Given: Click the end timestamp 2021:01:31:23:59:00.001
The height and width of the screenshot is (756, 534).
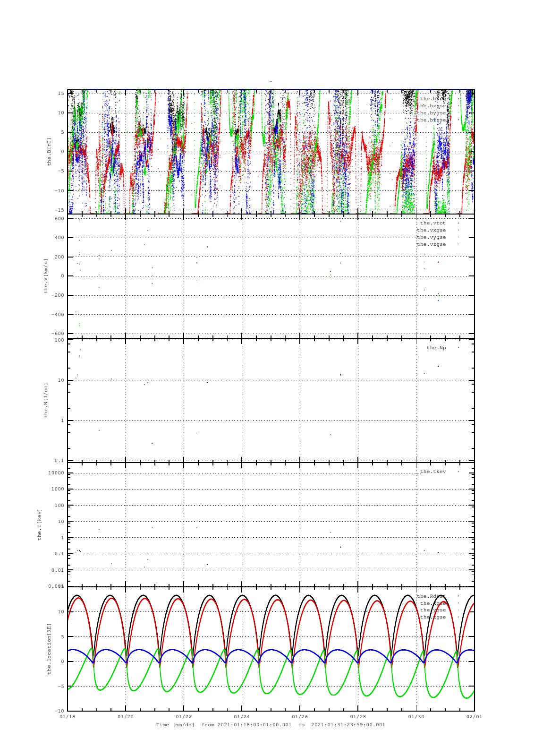Looking at the screenshot, I should tap(348, 725).
